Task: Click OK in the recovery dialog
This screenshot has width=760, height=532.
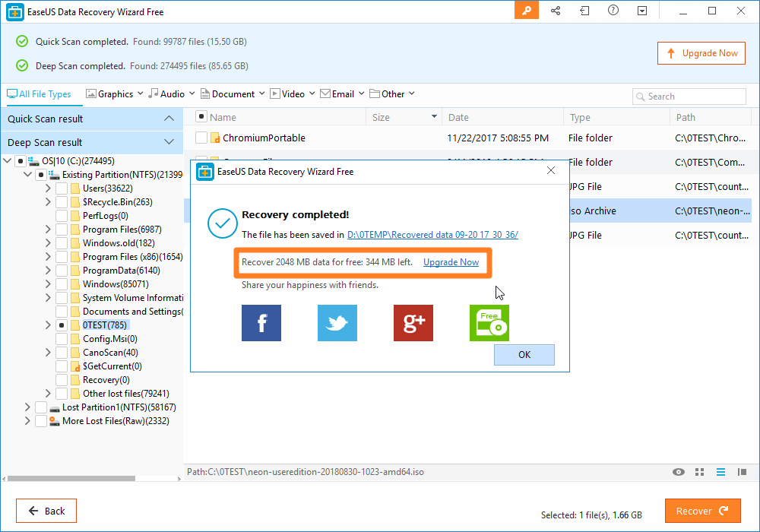Action: click(x=524, y=355)
